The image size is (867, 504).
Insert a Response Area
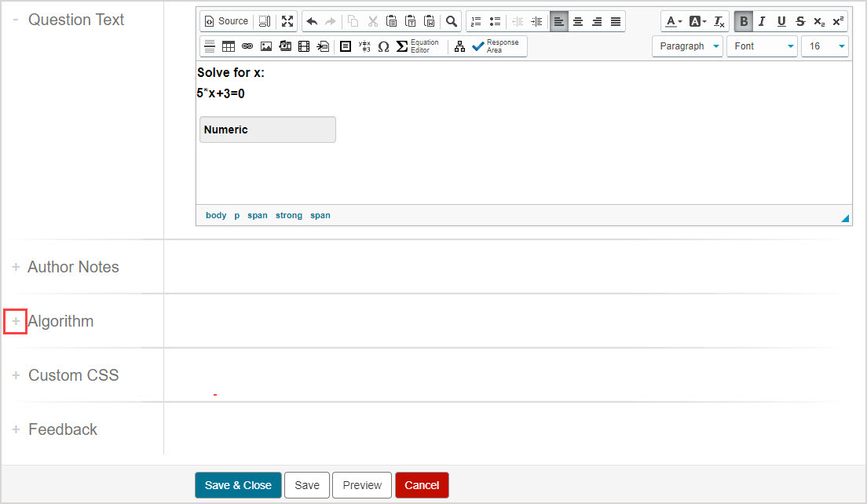(x=496, y=46)
